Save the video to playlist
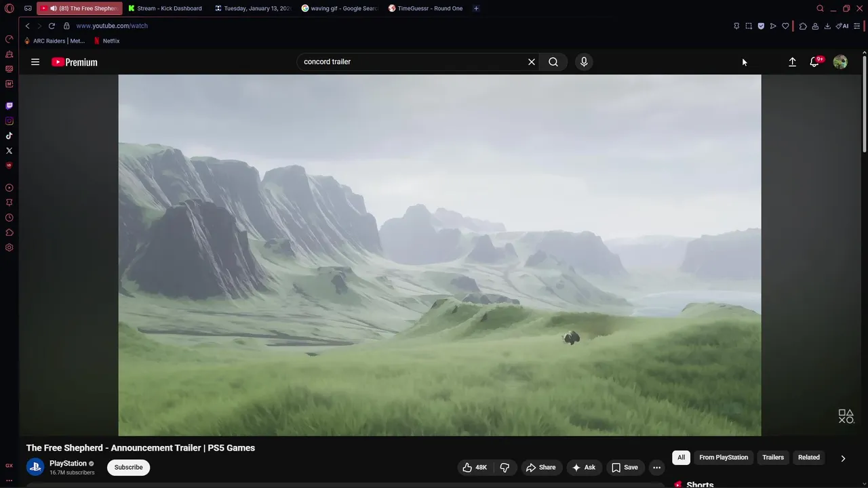This screenshot has width=868, height=488. coord(625,468)
